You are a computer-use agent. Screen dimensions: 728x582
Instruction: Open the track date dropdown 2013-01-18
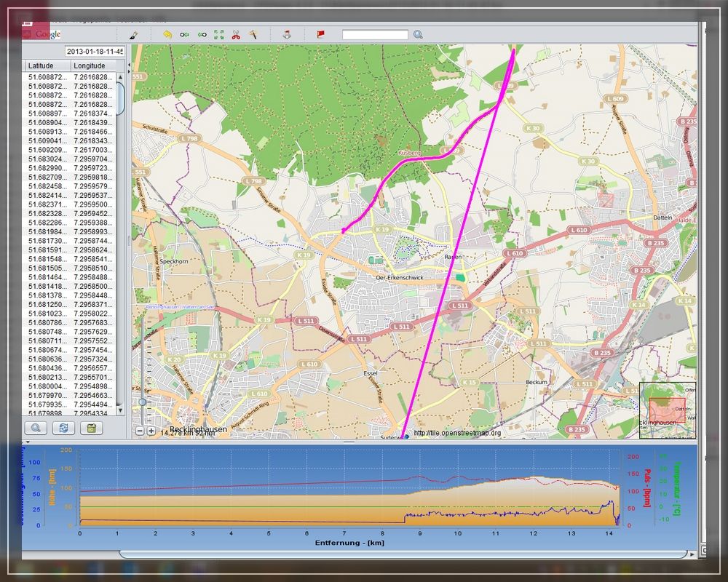pos(95,52)
